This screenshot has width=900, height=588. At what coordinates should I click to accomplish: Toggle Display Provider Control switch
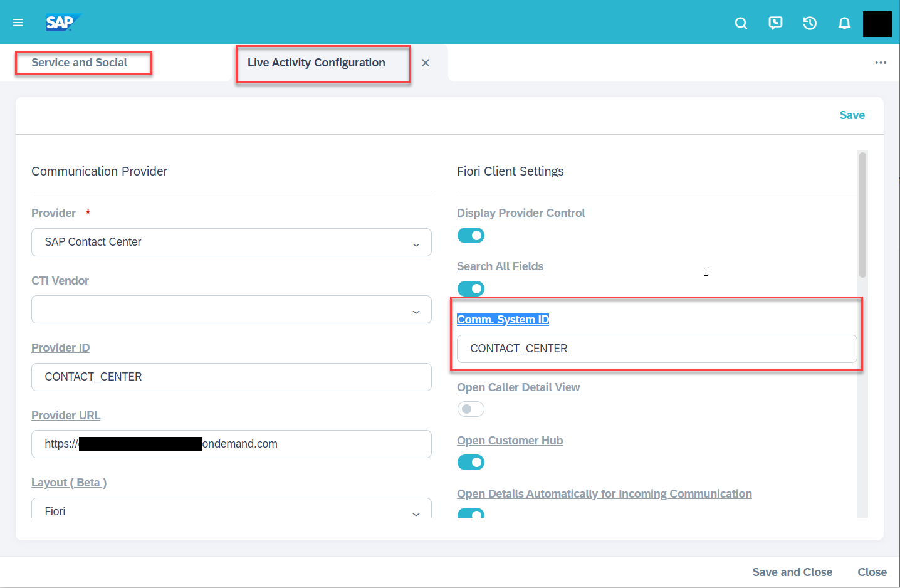(x=471, y=235)
